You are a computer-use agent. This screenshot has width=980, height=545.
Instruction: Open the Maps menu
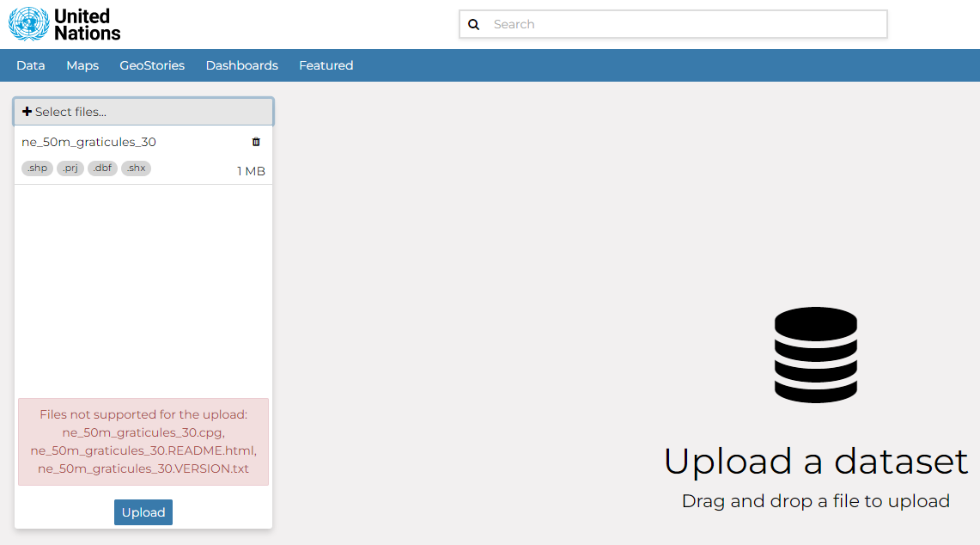[82, 65]
